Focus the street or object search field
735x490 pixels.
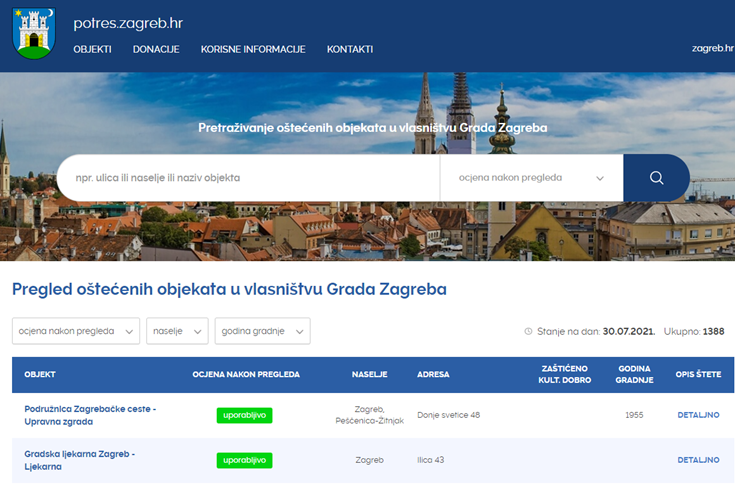tap(248, 178)
